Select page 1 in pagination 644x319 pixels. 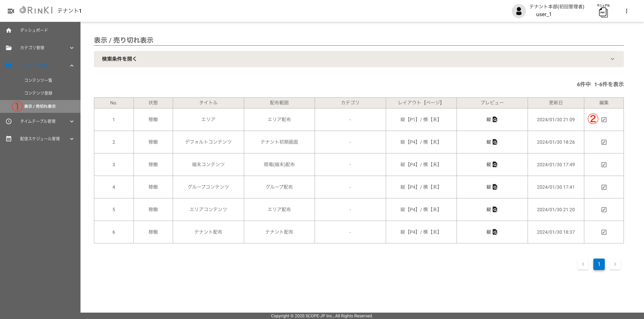(599, 264)
